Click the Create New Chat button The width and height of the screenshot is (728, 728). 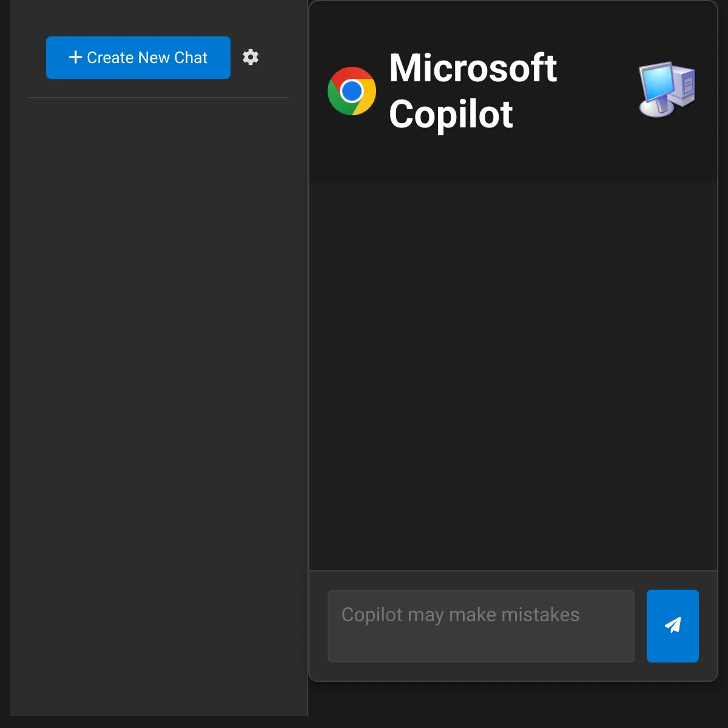[138, 58]
